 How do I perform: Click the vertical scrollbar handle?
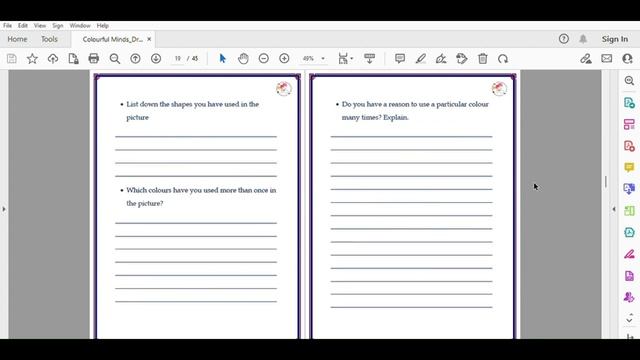(x=606, y=182)
